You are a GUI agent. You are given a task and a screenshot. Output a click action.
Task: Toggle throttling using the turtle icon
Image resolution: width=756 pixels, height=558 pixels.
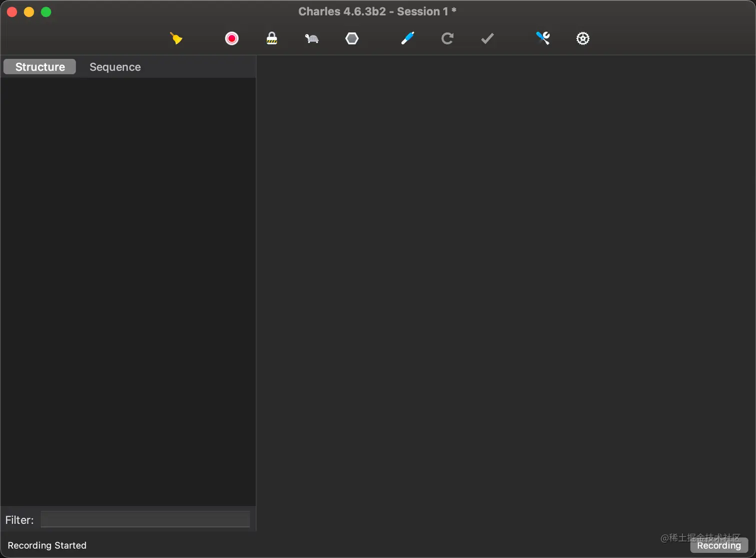point(312,39)
